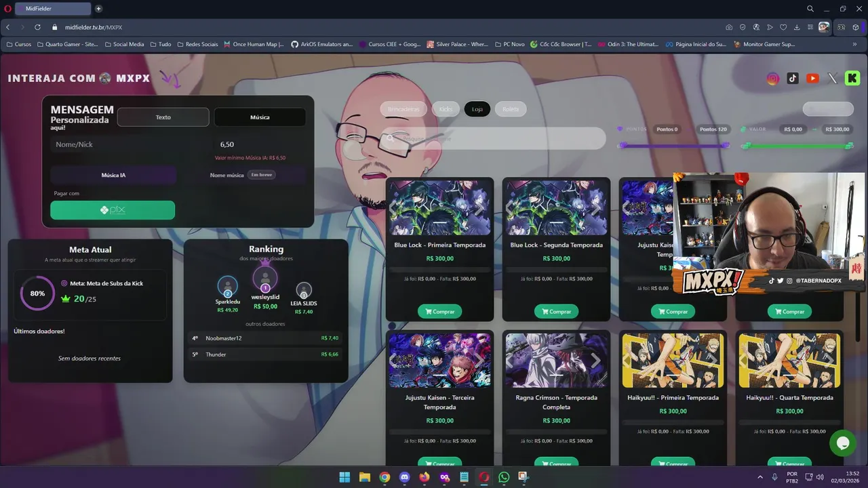Open a new browser tab

pos(98,9)
